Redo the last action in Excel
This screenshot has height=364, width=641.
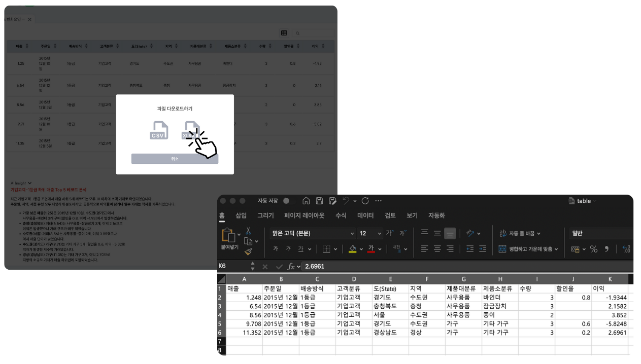coord(365,201)
